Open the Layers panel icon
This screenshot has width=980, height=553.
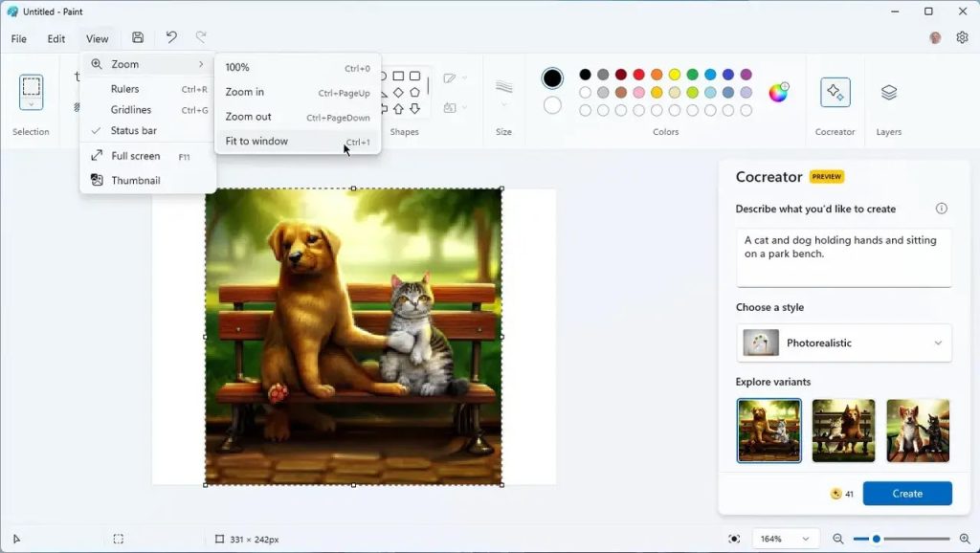[889, 93]
